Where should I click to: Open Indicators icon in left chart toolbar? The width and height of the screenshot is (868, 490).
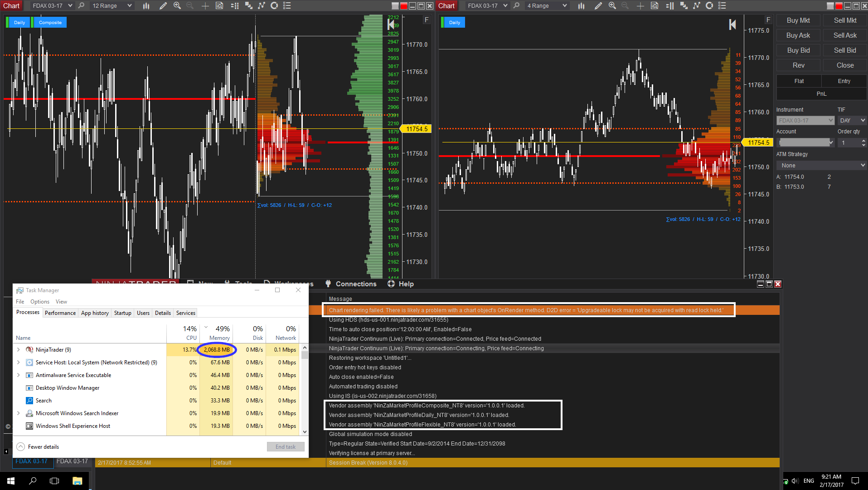click(262, 6)
